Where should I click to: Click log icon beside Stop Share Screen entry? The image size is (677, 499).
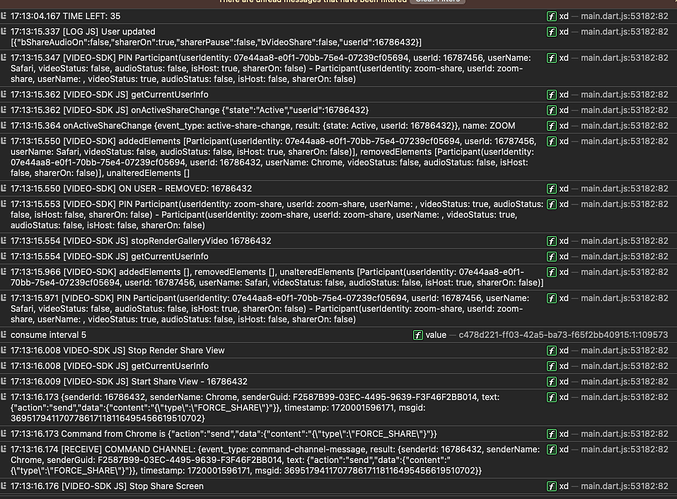pos(3,486)
